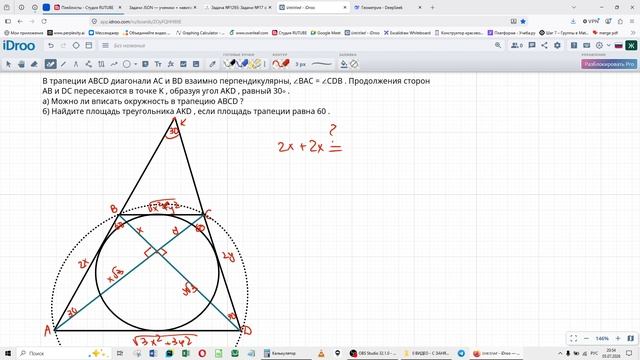This screenshot has width=640, height=360.
Task: Select the text Tт tool
Action: (x=158, y=64)
